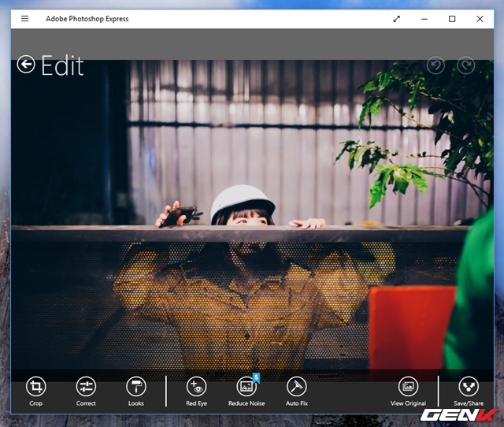Open the Looks filter presets
The image size is (504, 427).
(136, 387)
